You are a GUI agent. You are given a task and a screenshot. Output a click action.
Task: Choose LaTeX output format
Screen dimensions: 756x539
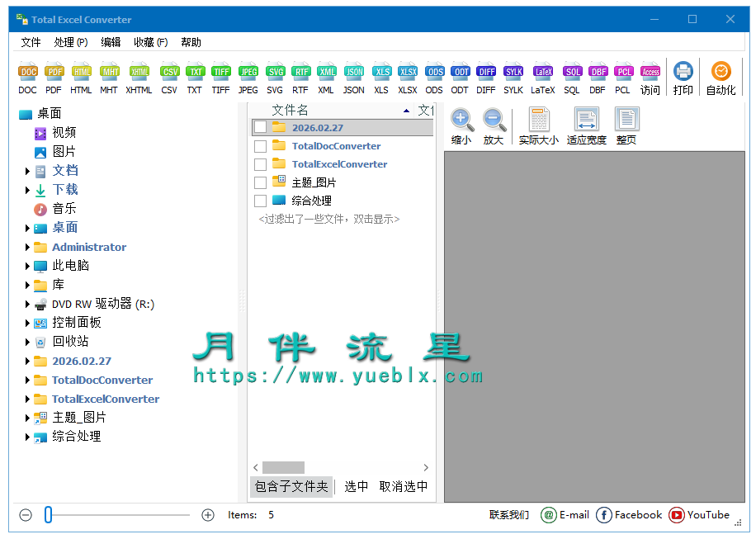543,78
